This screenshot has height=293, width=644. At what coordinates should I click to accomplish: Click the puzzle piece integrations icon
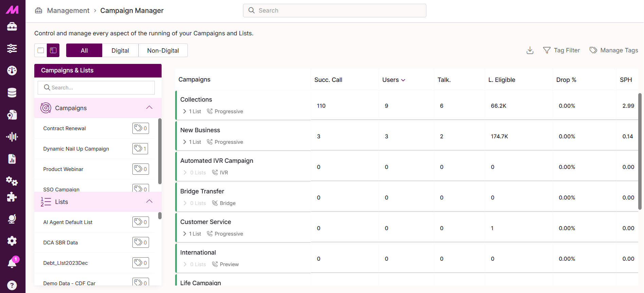point(12,197)
